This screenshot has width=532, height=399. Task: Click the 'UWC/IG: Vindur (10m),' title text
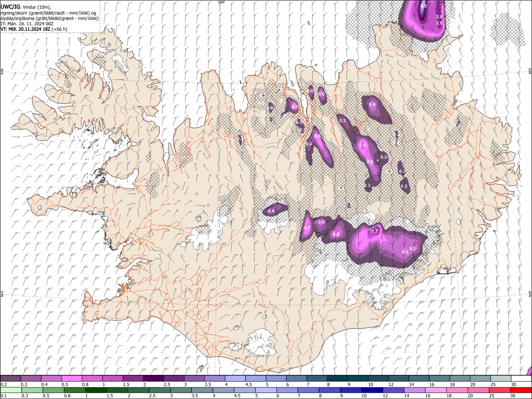coord(26,7)
